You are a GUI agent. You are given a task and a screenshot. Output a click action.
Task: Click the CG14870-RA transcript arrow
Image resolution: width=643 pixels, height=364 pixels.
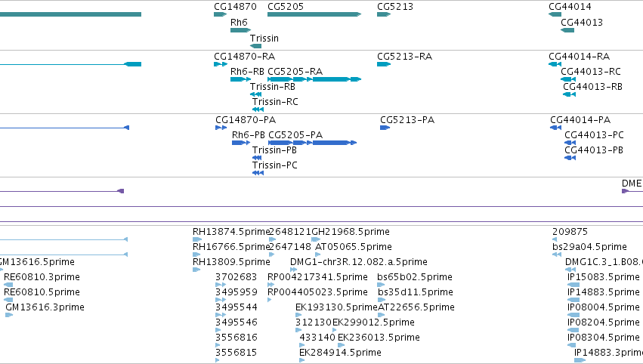221,64
